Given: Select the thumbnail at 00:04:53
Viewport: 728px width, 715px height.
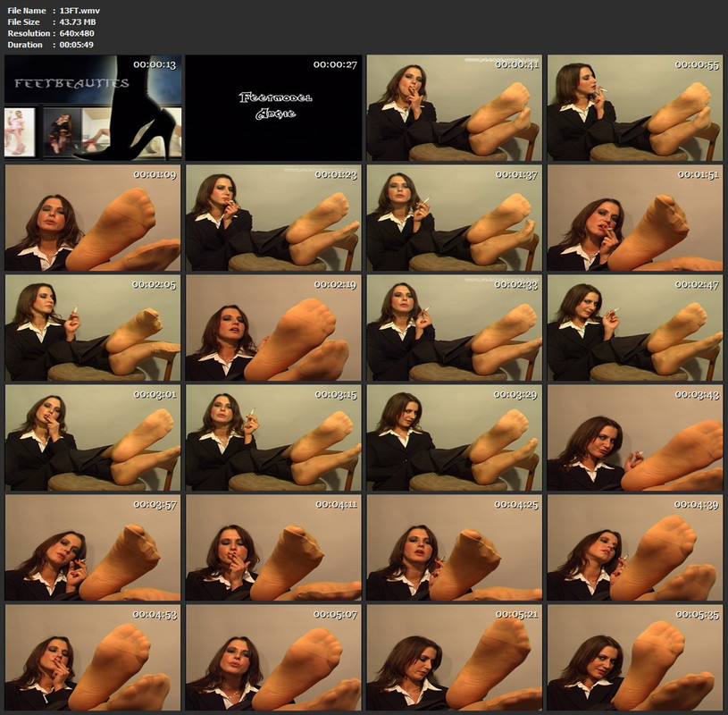Looking at the screenshot, I should coord(93,658).
